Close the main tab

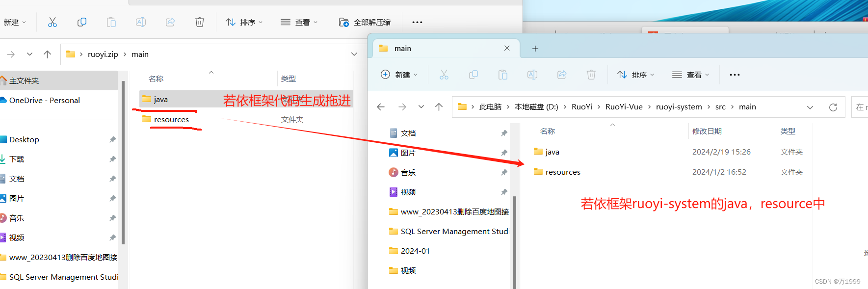(x=507, y=48)
